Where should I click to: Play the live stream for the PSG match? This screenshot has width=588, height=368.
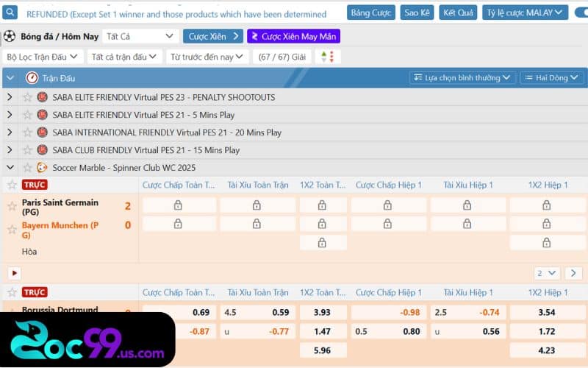point(14,273)
